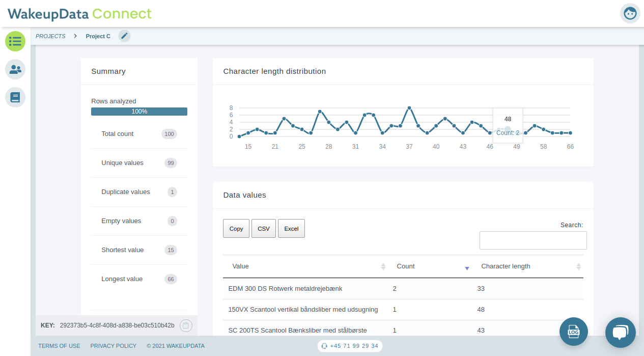Export the data values as CSV
Viewport: 644px width, 356px height.
[x=264, y=229]
